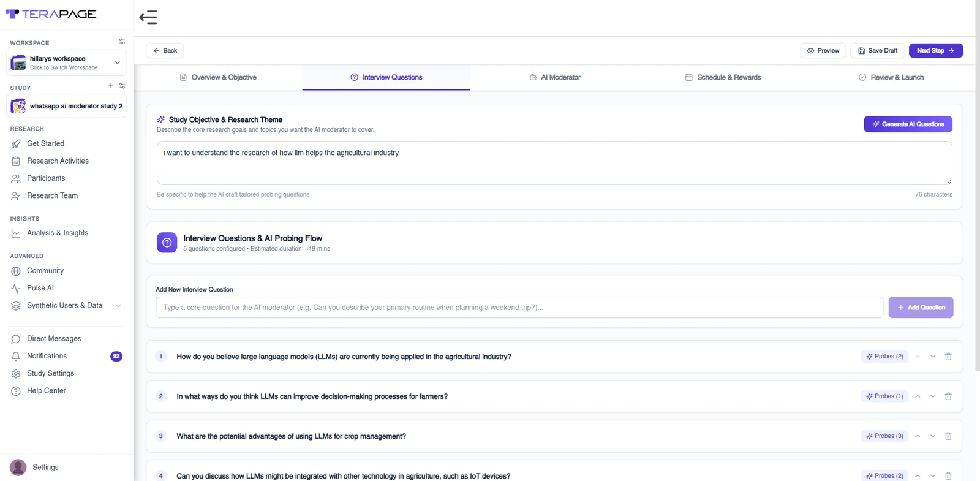Image resolution: width=980 pixels, height=481 pixels.
Task: Move question 3 up with arrow
Action: coord(918,436)
